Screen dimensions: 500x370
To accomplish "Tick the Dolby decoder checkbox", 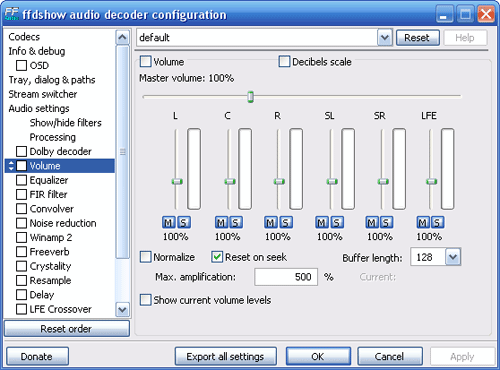I will [21, 151].
